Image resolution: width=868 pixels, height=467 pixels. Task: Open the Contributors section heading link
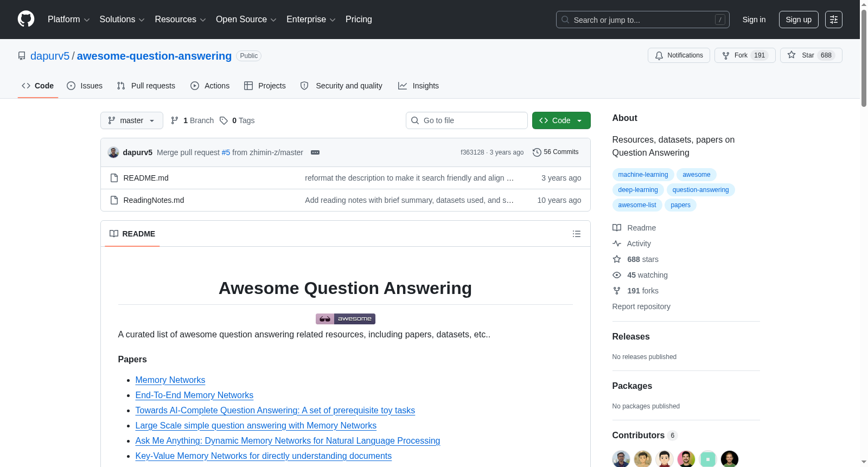644,436
